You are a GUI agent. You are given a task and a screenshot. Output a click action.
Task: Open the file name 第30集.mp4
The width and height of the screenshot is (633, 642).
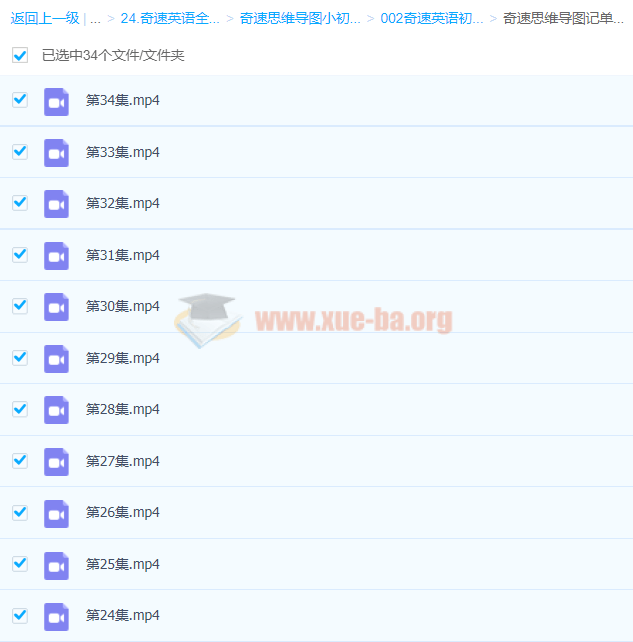123,307
